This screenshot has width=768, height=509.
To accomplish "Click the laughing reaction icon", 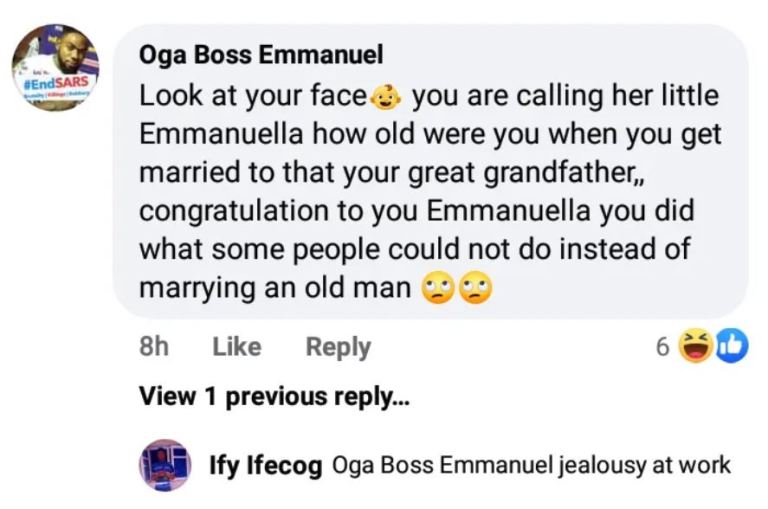I will [693, 346].
